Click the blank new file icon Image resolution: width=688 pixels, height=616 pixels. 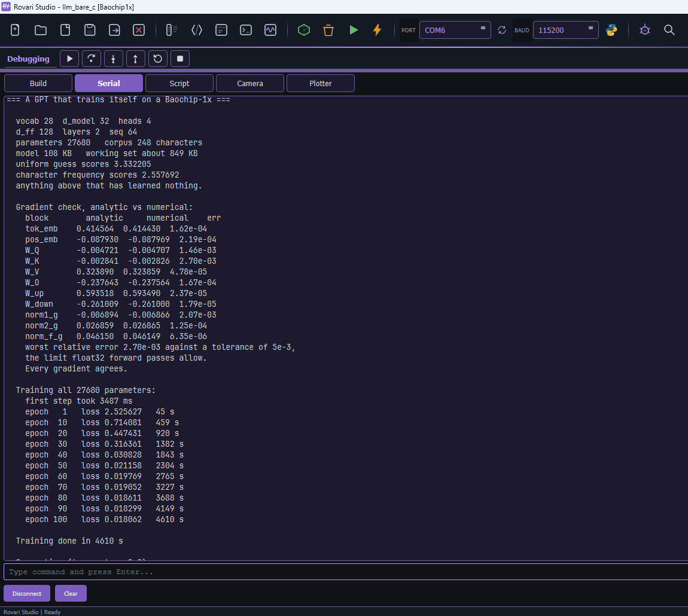(65, 30)
